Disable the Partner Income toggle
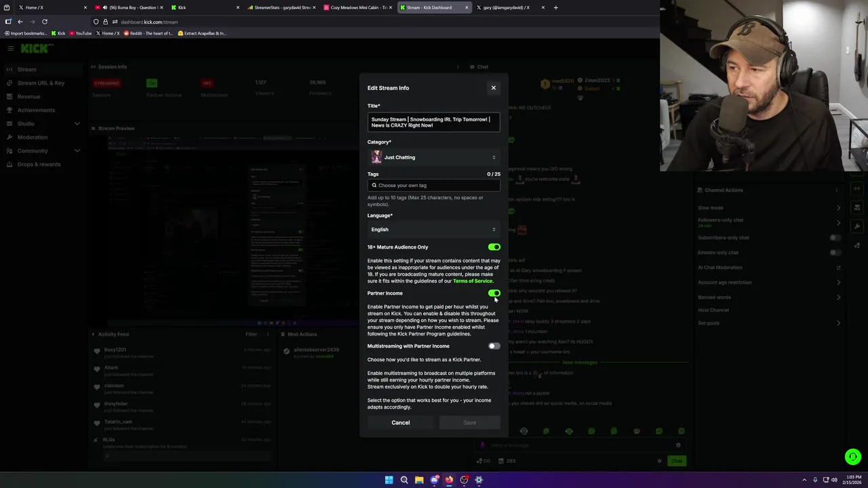The image size is (868, 488). (494, 293)
